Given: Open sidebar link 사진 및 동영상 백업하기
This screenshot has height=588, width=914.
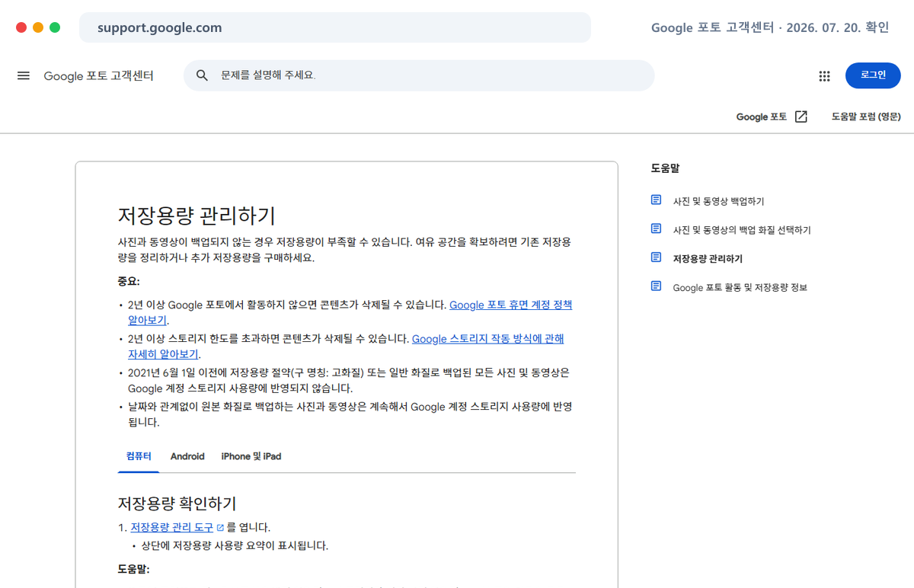Looking at the screenshot, I should (718, 201).
